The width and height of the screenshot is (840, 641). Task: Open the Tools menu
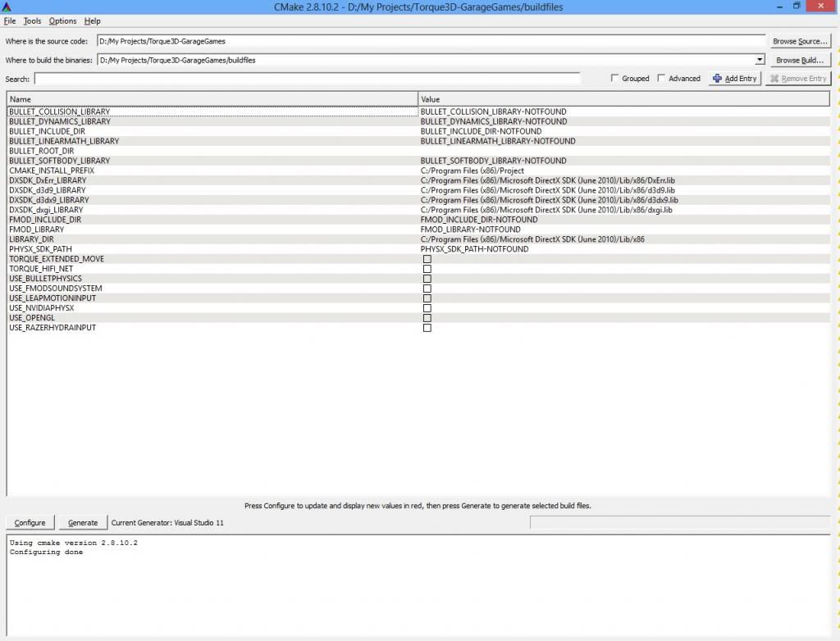[x=32, y=20]
